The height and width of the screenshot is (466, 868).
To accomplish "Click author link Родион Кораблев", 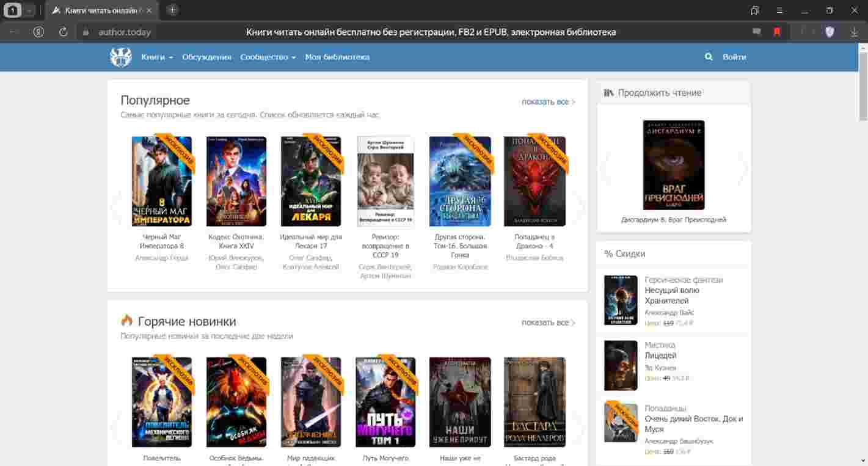I will (460, 267).
